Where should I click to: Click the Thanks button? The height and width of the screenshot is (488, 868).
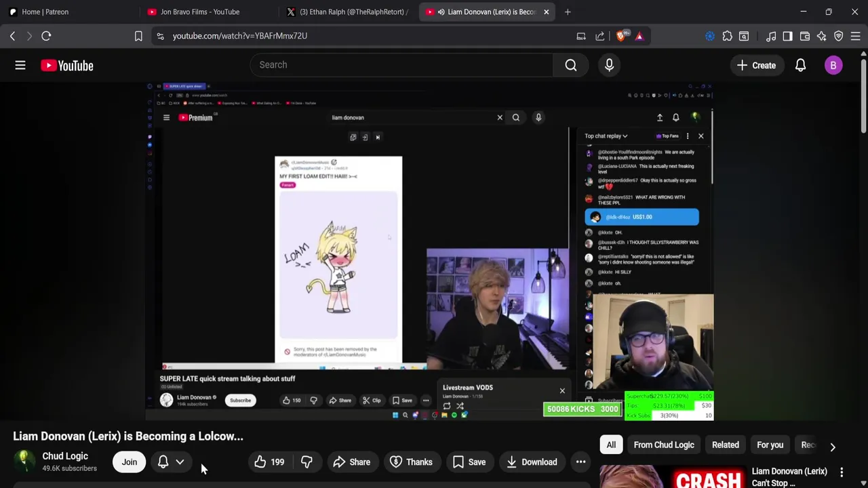pyautogui.click(x=411, y=462)
